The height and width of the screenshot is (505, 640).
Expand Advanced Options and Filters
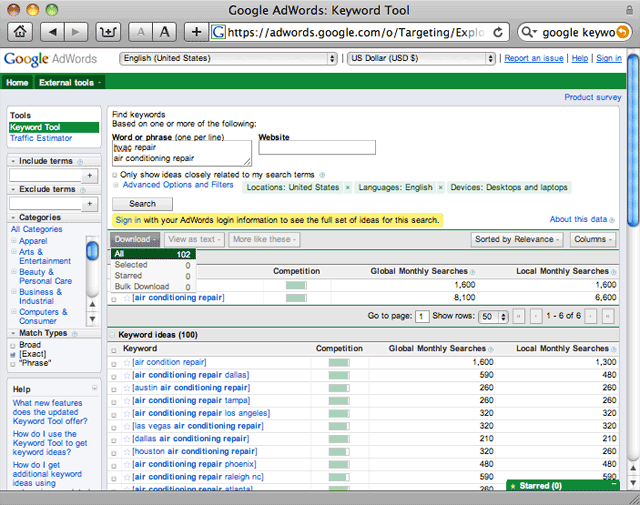[x=178, y=185]
